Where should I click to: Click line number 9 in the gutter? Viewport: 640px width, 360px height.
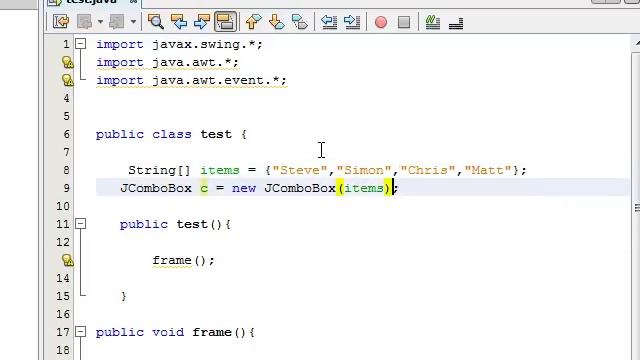66,188
